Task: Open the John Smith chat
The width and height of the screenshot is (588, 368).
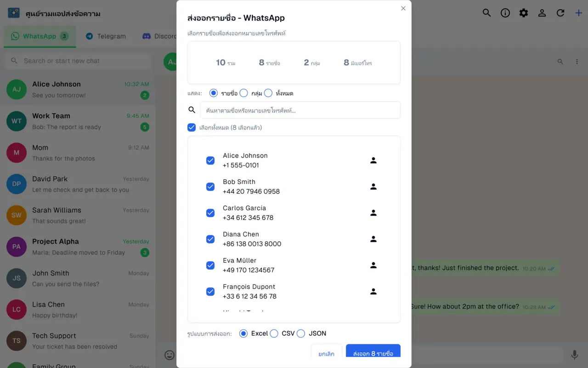Action: pos(78,278)
